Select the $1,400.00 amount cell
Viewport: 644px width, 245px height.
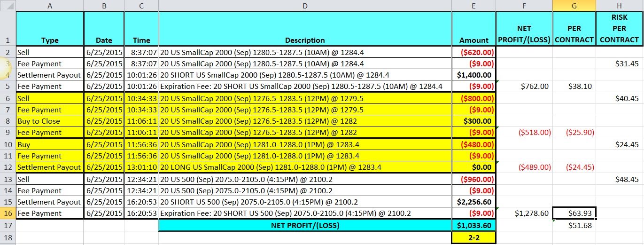coord(474,75)
